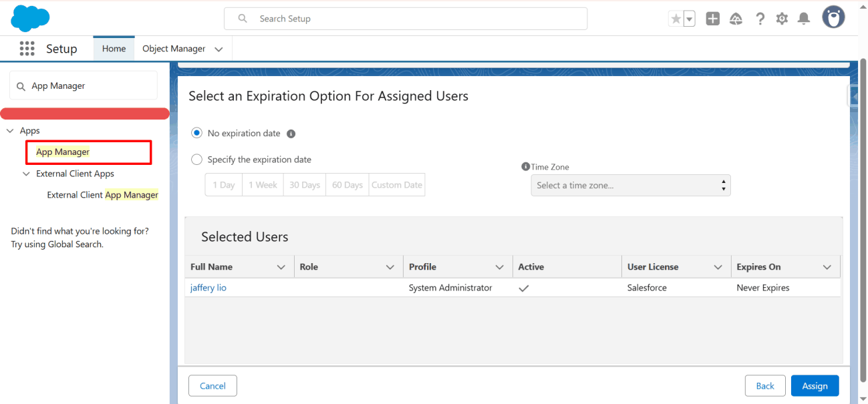The height and width of the screenshot is (404, 868).
Task: Click the Setup app name label
Action: pyautogui.click(x=61, y=49)
